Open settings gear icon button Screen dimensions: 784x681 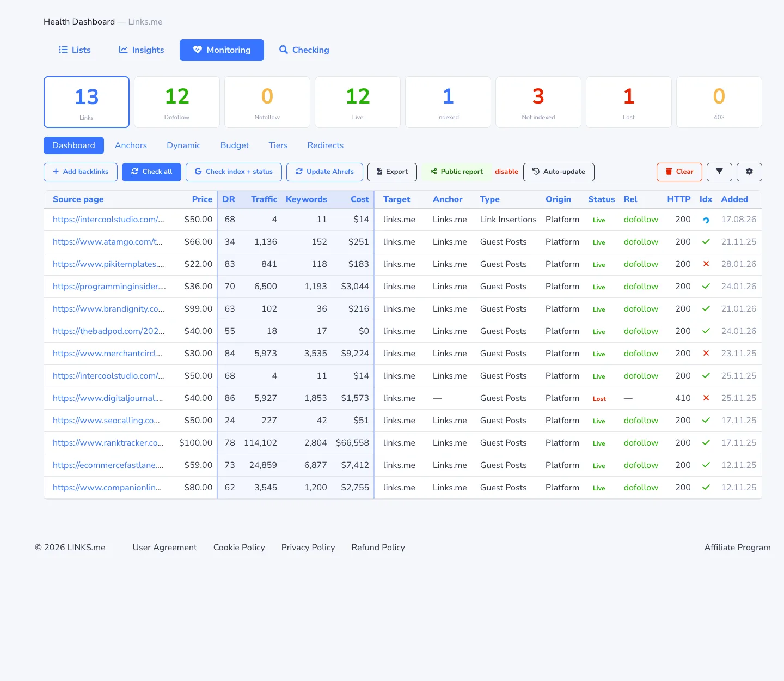click(749, 172)
